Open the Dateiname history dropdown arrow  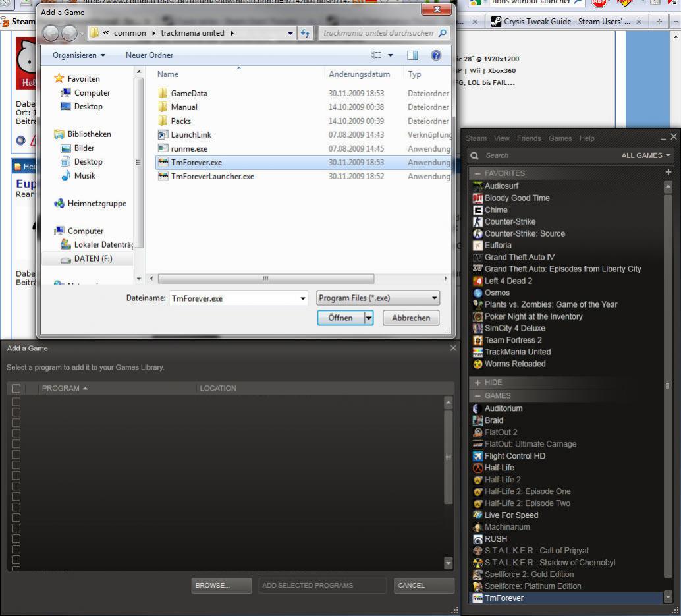coord(303,298)
